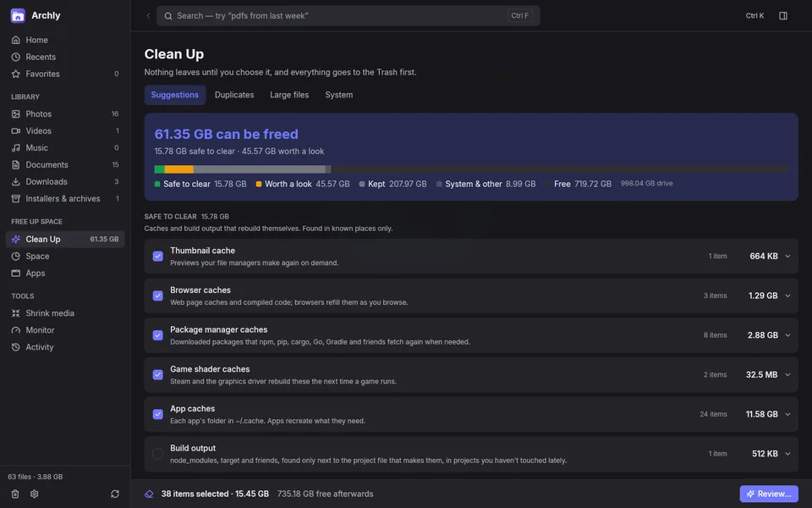Click the System & other 8.99 GB legend
The height and width of the screenshot is (508, 812).
[486, 184]
